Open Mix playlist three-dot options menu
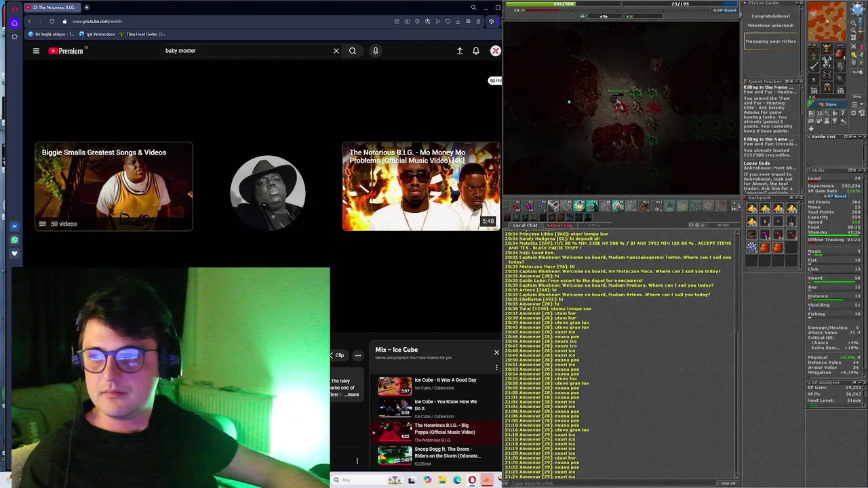The height and width of the screenshot is (488, 868). 496,367
